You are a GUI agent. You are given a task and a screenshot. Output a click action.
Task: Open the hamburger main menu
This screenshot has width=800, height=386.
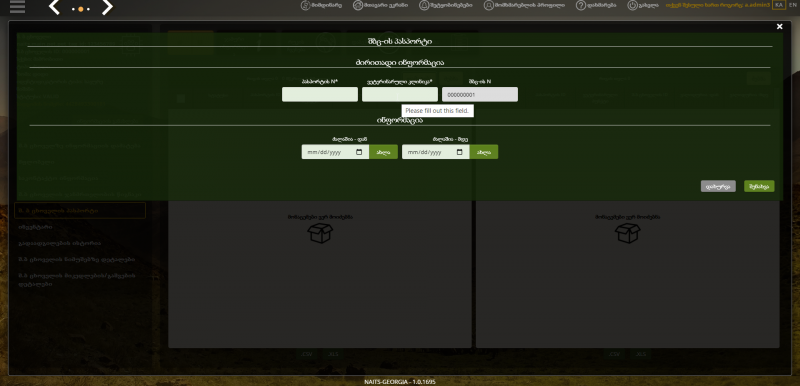coord(17,6)
